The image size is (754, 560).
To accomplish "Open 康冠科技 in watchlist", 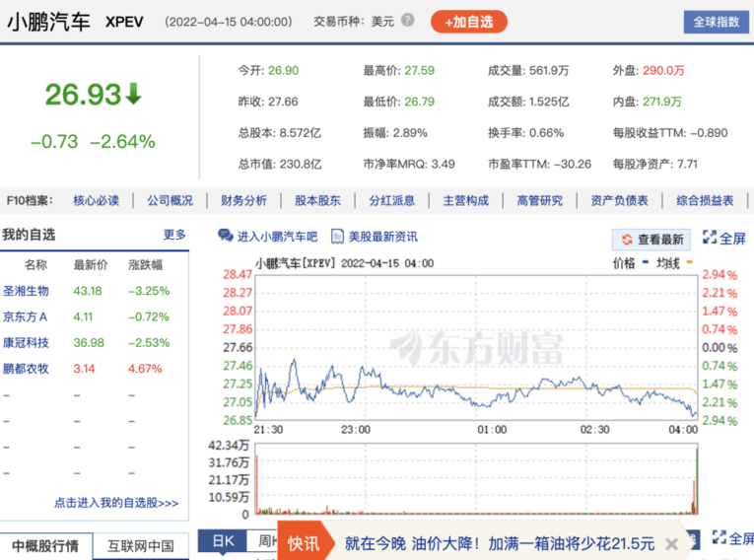I will coord(26,343).
